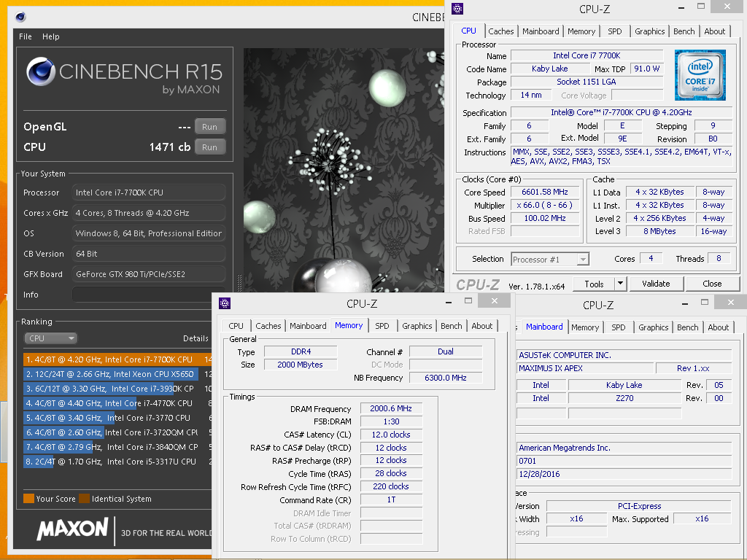Switch to Graphics tab in CPU-Z Memory window
This screenshot has width=747, height=560.
tap(417, 326)
